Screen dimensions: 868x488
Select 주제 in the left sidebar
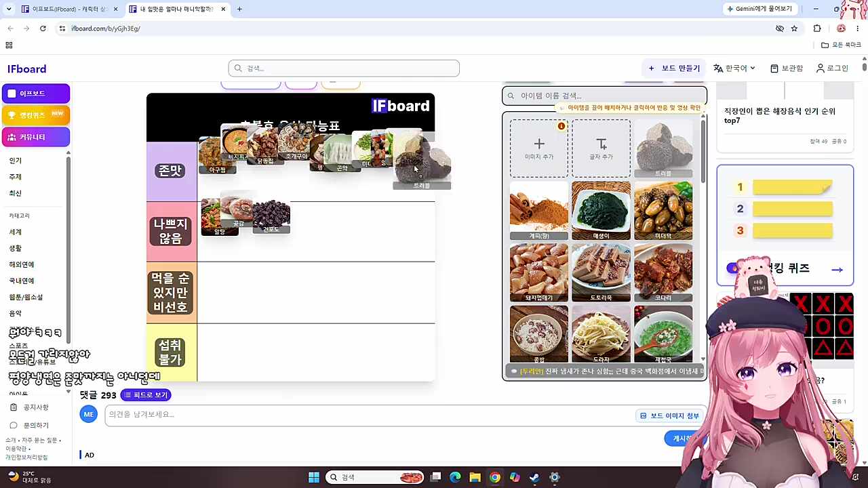coord(16,177)
